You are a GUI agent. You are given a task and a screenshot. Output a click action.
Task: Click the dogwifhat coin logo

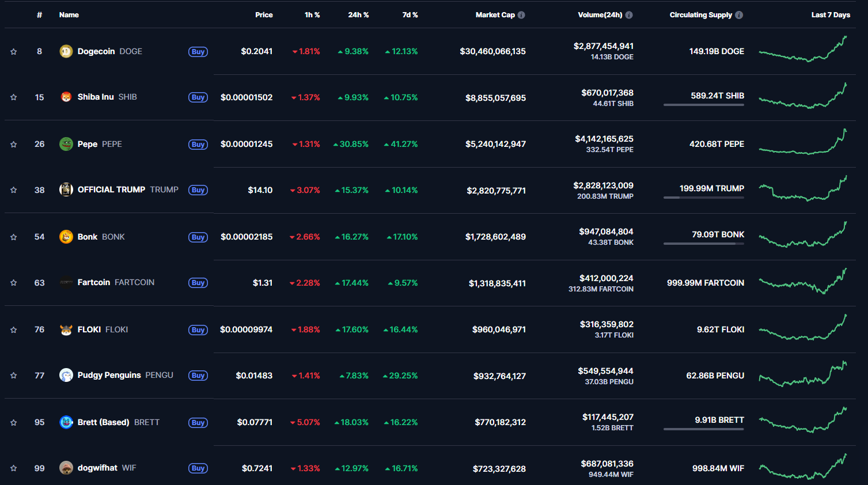(x=66, y=468)
